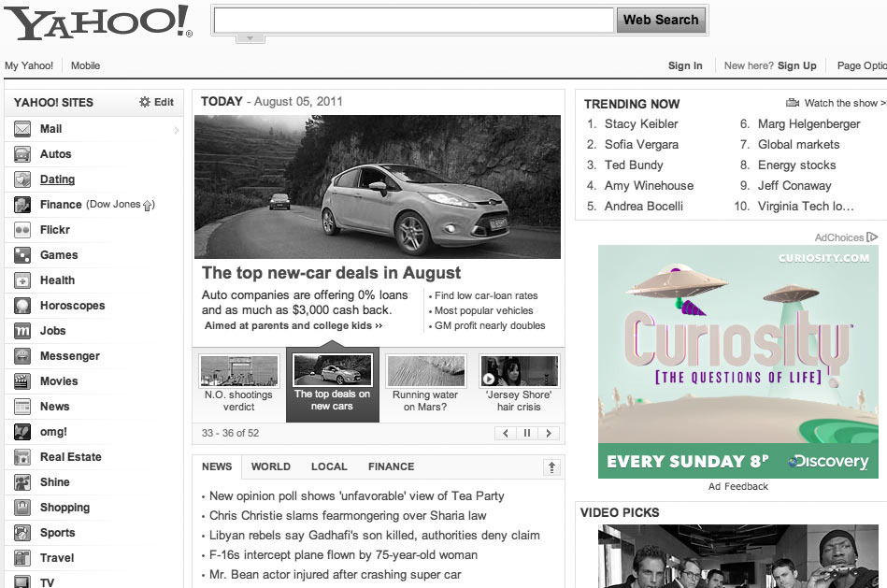The height and width of the screenshot is (588, 887).
Task: Open the Games icon
Action: point(22,255)
